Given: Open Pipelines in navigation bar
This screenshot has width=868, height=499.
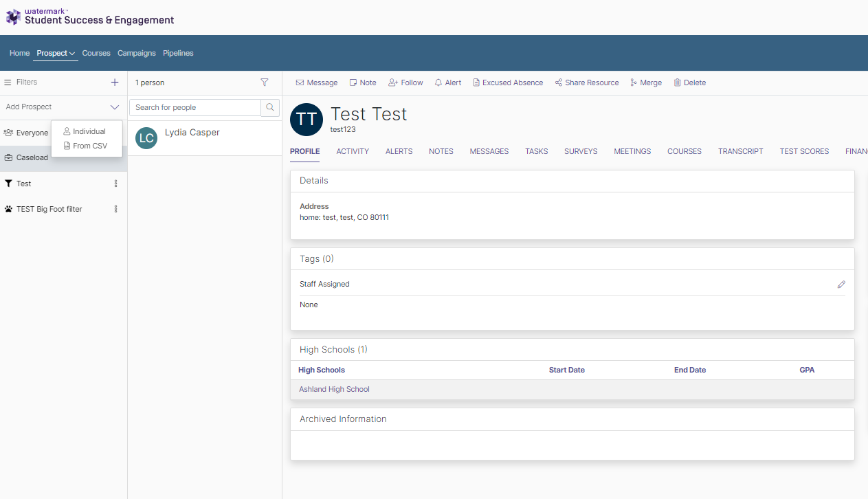Looking at the screenshot, I should click(178, 53).
